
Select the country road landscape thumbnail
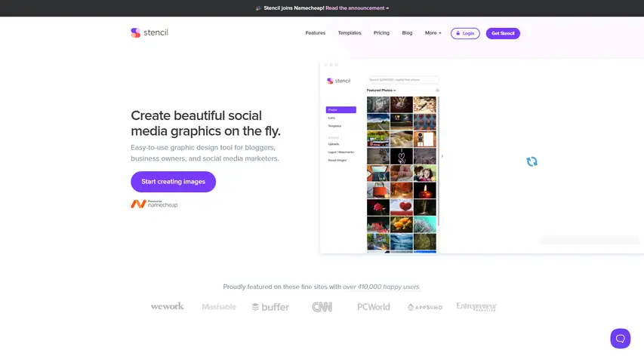coord(377,122)
